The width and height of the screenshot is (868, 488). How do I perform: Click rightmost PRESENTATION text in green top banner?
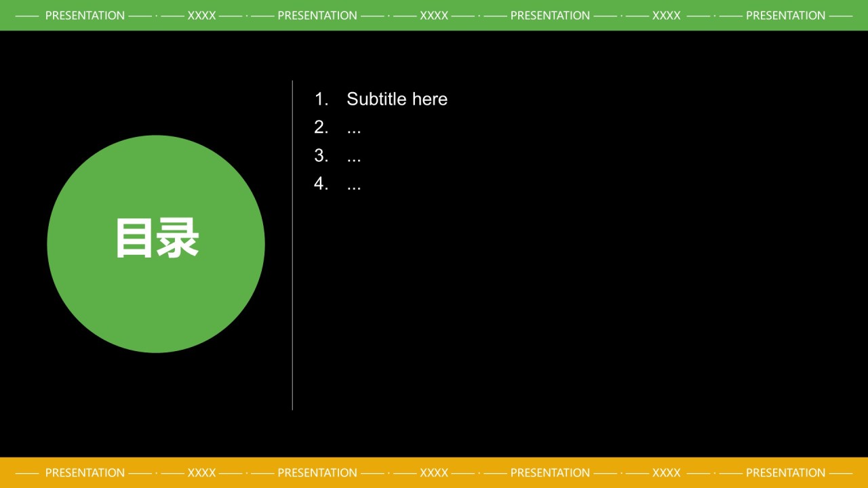click(785, 15)
